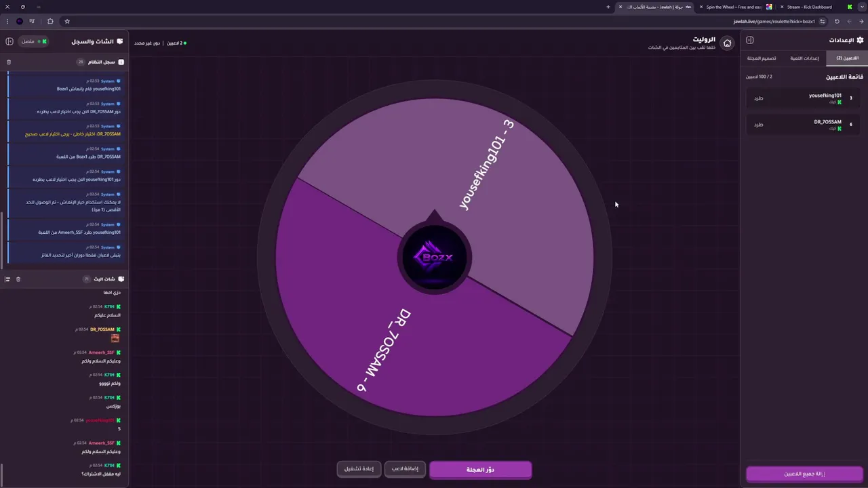Click DR_7OSSAM in the players list
Screen dimensions: 868x488
tap(827, 122)
